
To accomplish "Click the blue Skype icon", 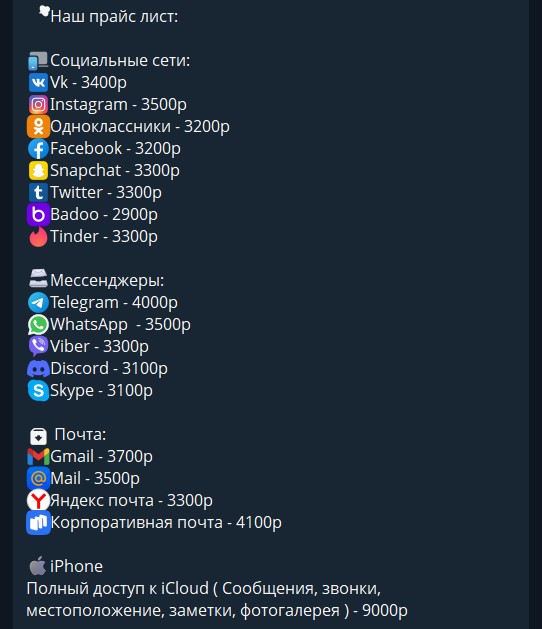I will (x=38, y=390).
